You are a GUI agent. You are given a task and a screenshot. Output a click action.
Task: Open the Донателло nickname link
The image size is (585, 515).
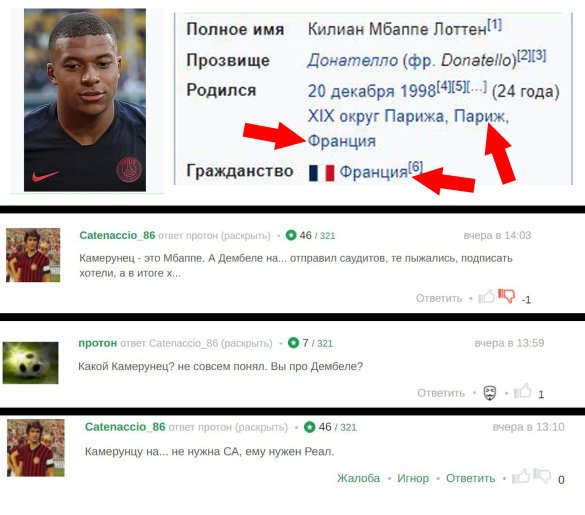point(353,60)
